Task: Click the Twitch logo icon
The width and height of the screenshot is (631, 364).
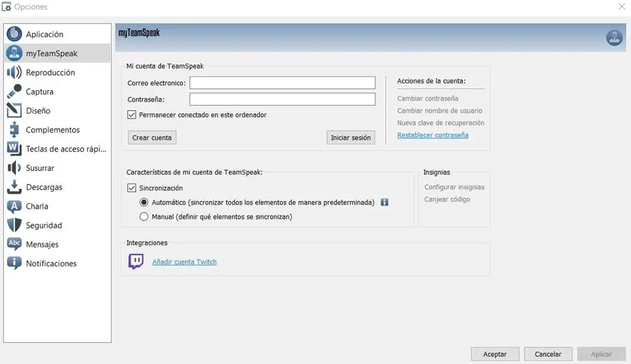Action: tap(136, 261)
